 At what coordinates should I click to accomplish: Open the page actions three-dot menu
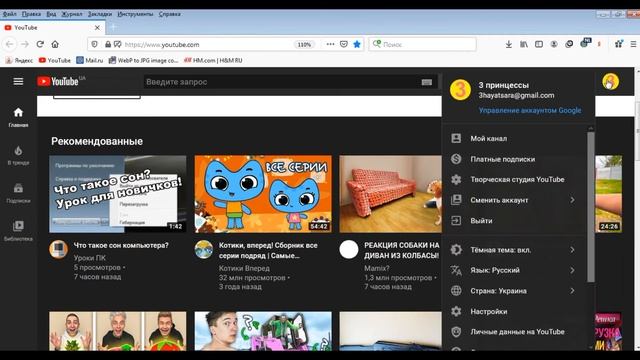(330, 44)
